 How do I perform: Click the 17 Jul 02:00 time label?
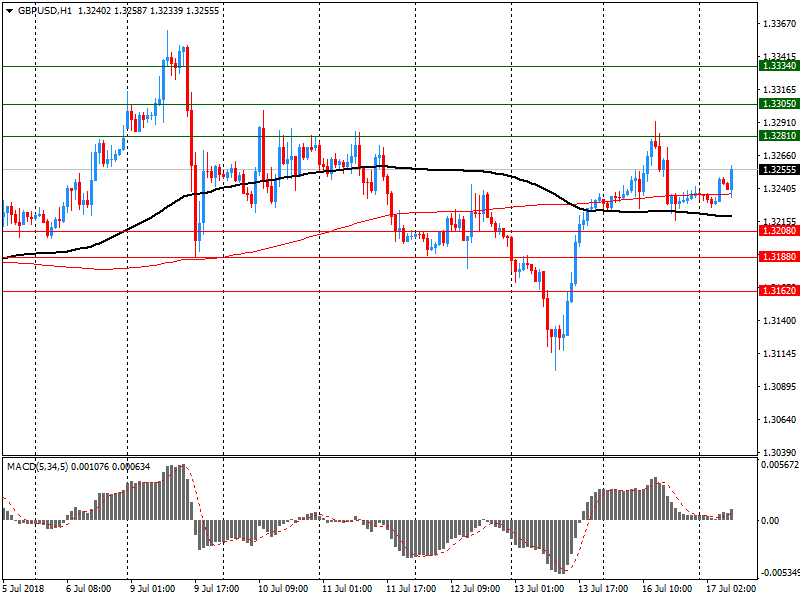729,589
